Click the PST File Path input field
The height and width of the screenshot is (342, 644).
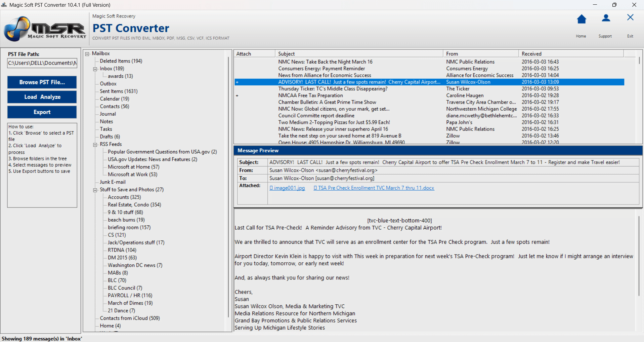(x=42, y=63)
